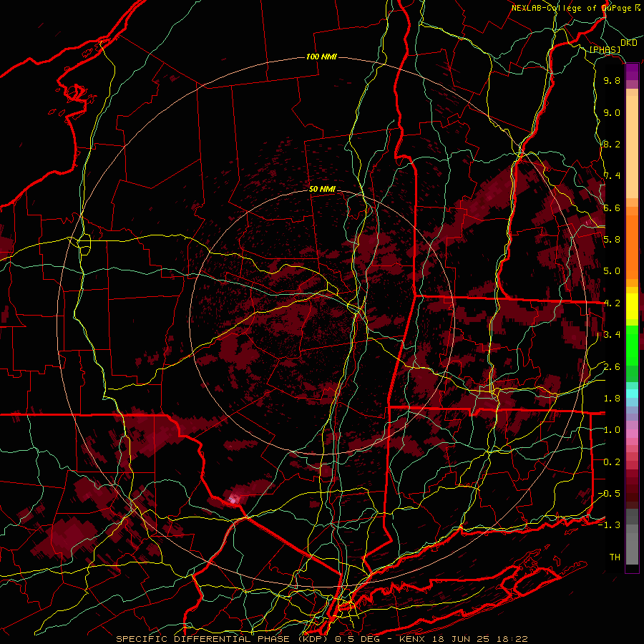Screen dimensions: 644x644
Task: Click the bright green segment of the color bar
Action: 632,346
